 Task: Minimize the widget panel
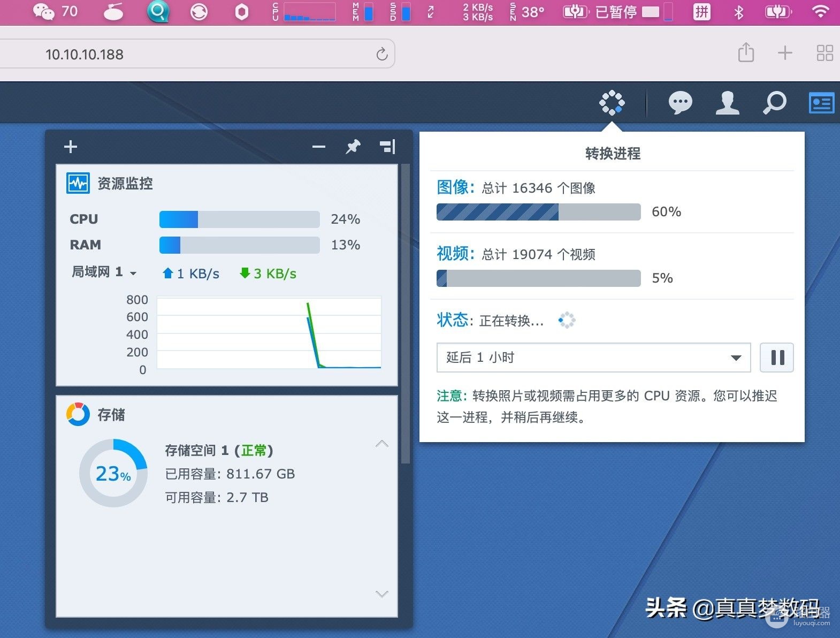(319, 147)
